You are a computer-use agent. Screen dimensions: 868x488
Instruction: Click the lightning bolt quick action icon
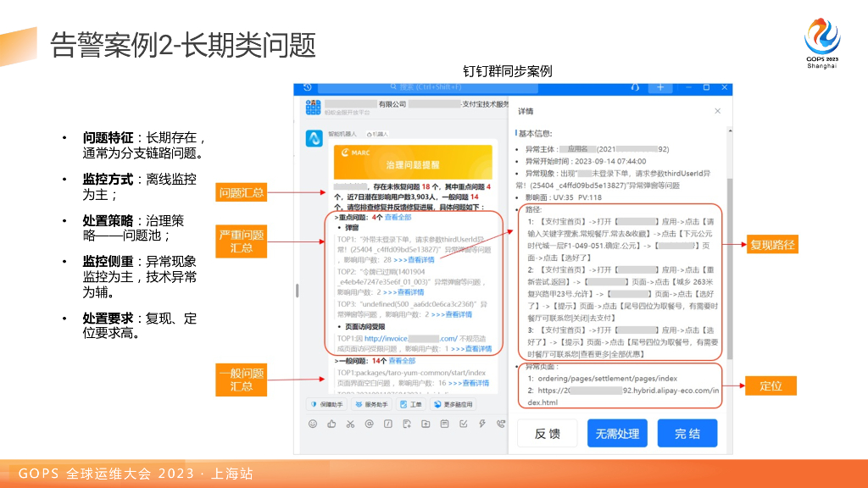coord(482,424)
